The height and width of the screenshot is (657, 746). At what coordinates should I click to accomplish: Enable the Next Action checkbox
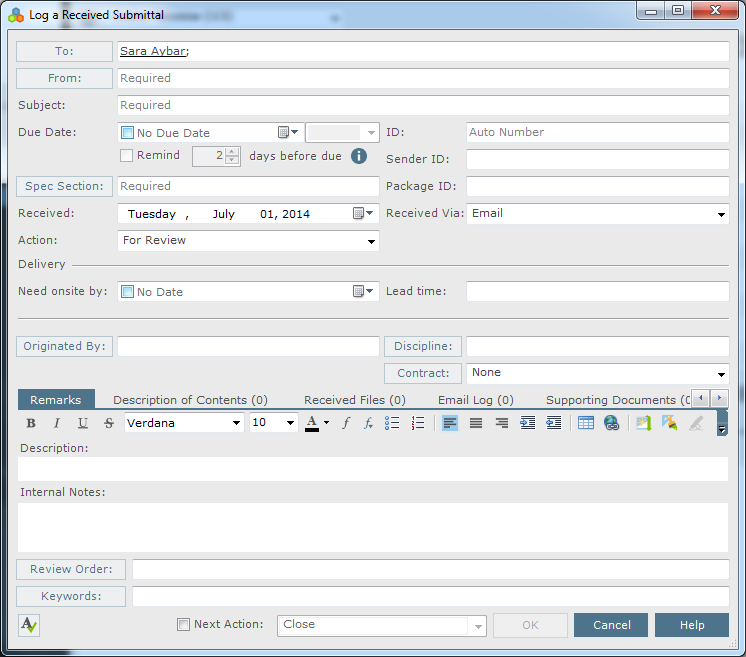(x=183, y=624)
